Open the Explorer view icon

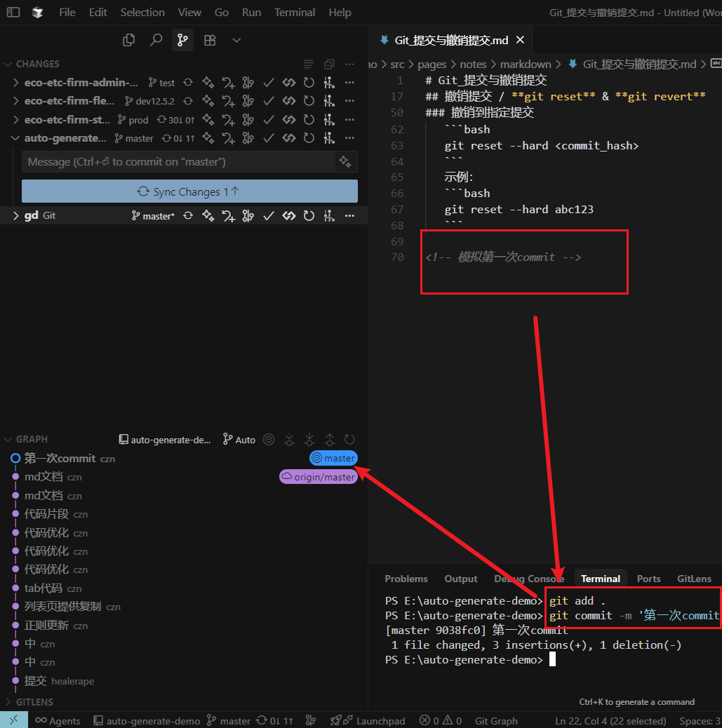tap(128, 40)
